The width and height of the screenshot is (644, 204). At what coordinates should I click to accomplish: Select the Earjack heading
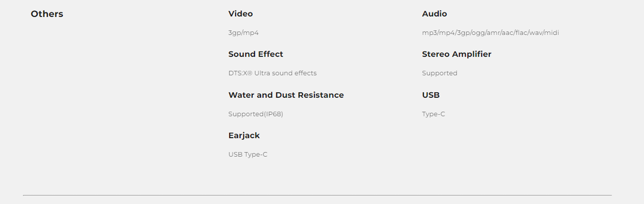click(x=244, y=135)
